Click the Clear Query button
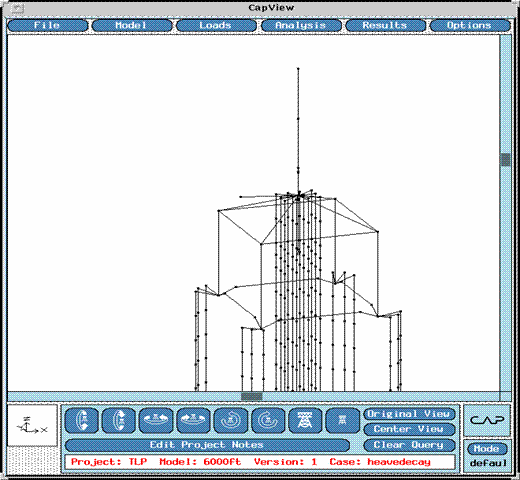 tap(409, 445)
